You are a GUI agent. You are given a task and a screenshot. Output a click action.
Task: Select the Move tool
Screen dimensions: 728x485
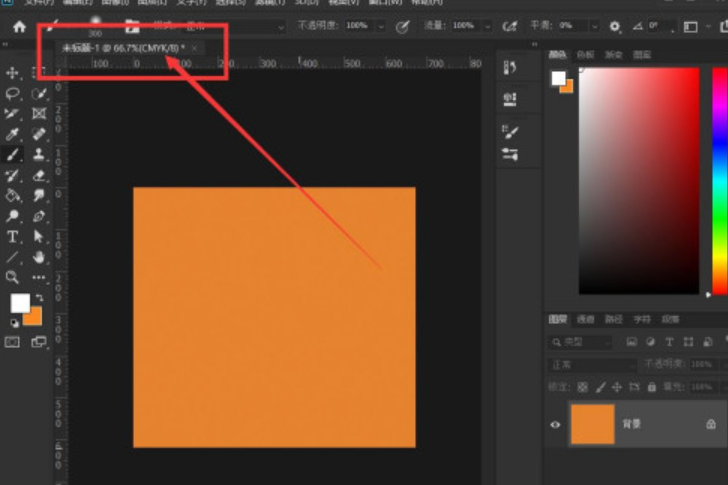12,73
